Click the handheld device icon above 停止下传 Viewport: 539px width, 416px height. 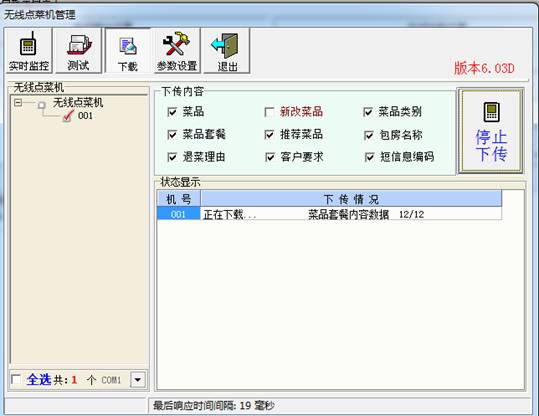[492, 112]
